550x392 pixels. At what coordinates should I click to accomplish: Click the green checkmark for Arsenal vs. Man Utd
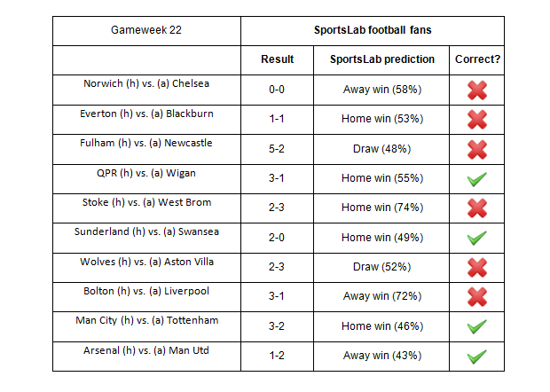(x=476, y=356)
